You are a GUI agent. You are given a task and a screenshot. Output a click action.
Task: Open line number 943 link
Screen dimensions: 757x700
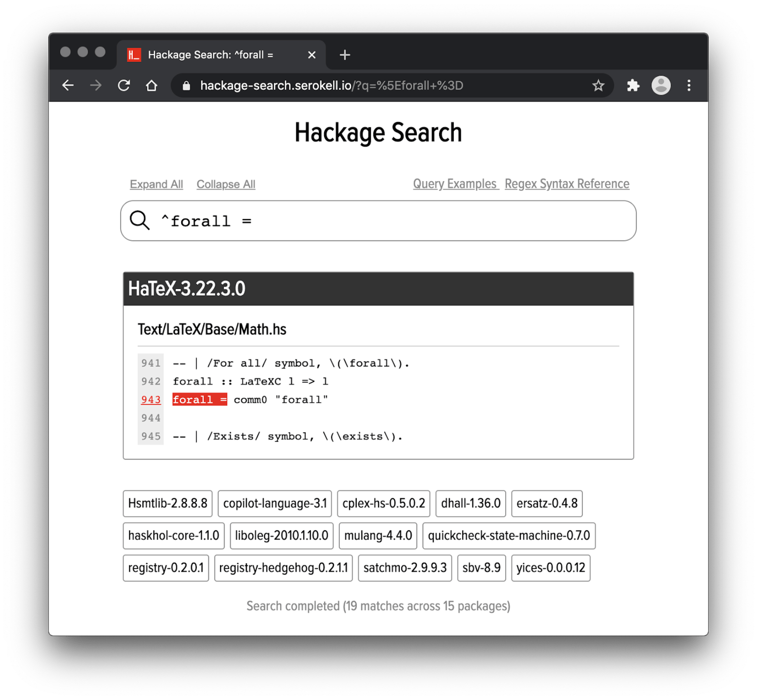151,400
